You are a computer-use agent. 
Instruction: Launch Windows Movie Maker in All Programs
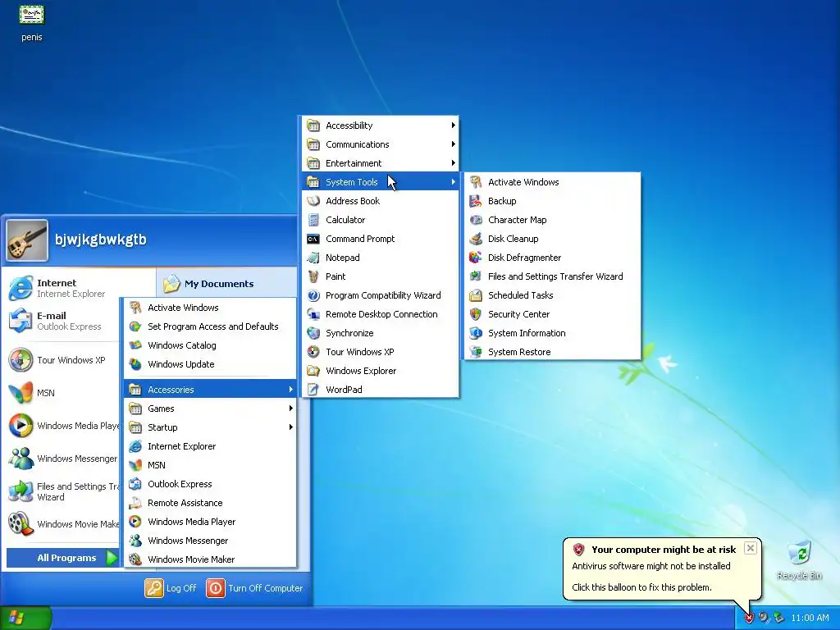click(x=210, y=559)
